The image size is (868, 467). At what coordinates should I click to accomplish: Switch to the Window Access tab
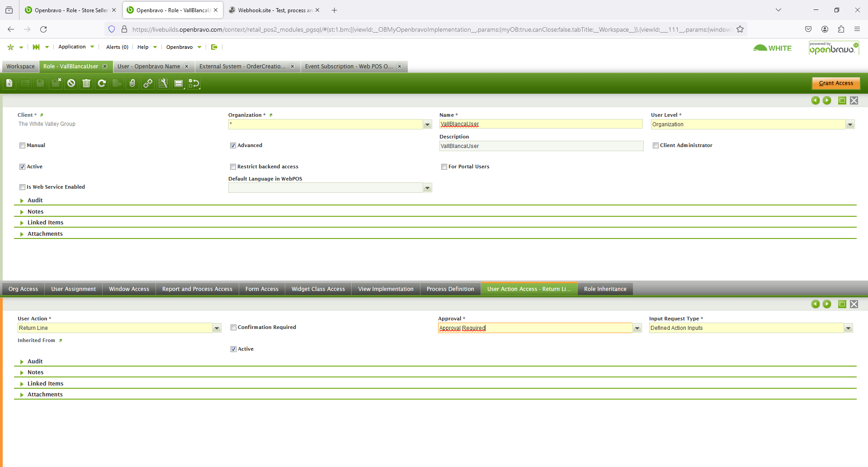coord(129,289)
